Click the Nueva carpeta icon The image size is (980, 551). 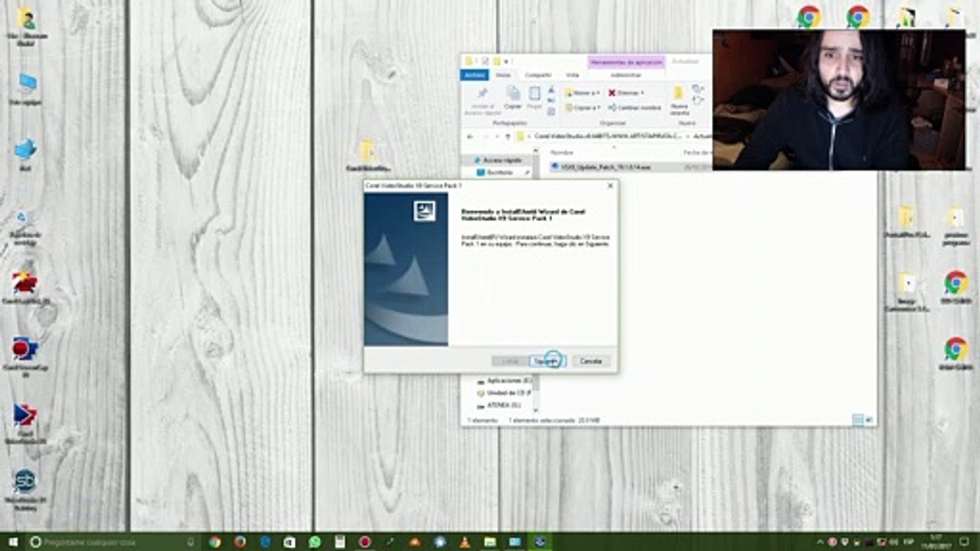678,96
